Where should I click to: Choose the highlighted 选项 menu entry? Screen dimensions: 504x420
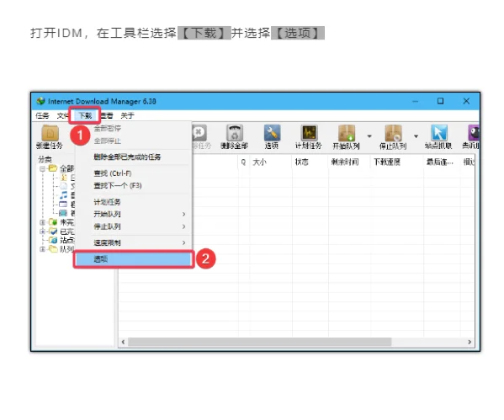pyautogui.click(x=134, y=259)
